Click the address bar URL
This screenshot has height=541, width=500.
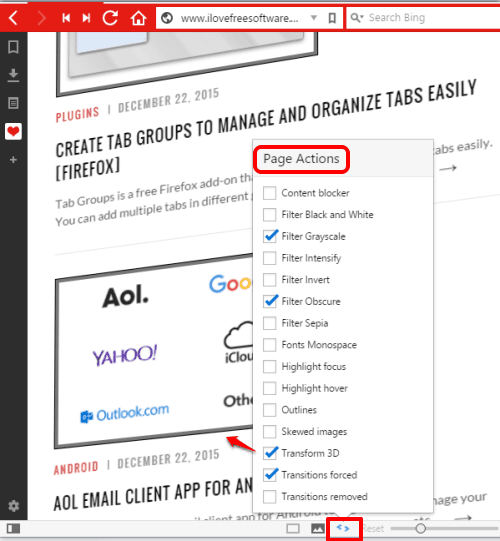pos(239,18)
